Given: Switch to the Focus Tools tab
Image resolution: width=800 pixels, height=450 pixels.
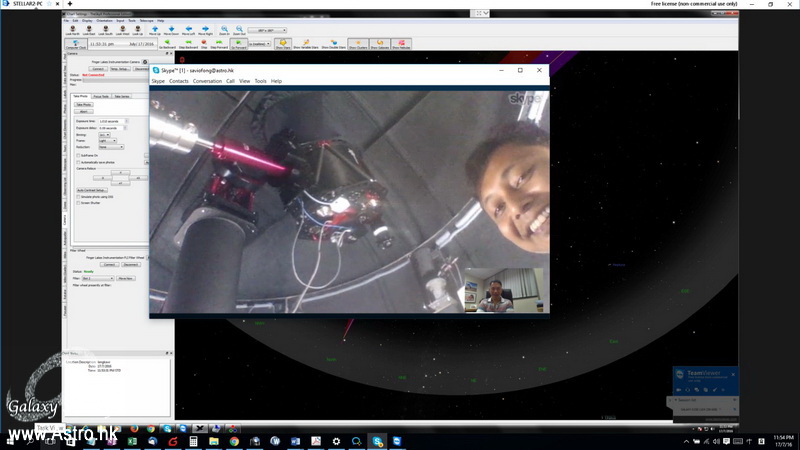Looking at the screenshot, I should coord(102,96).
